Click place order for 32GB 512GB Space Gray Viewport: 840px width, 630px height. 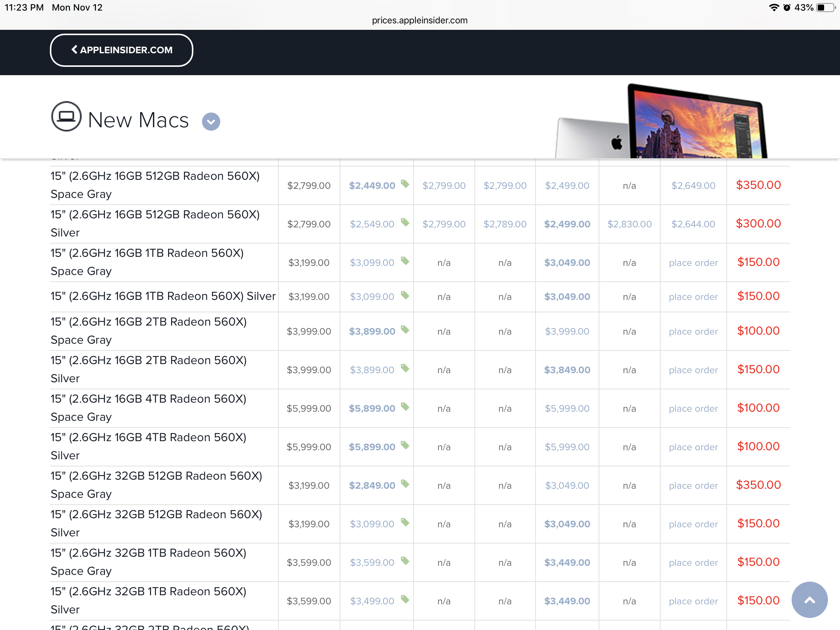click(x=693, y=486)
